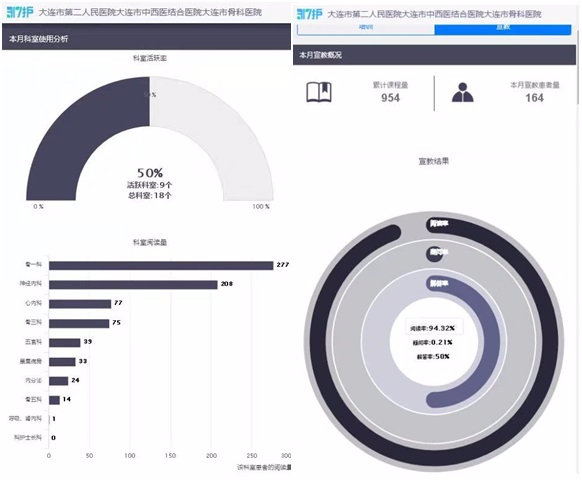Click the 累计课程量 value 954
582x480 pixels.
(390, 98)
